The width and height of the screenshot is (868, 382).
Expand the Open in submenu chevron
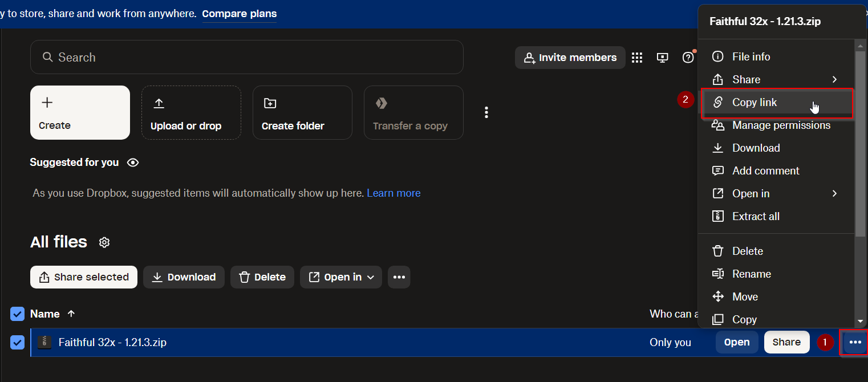(x=834, y=193)
